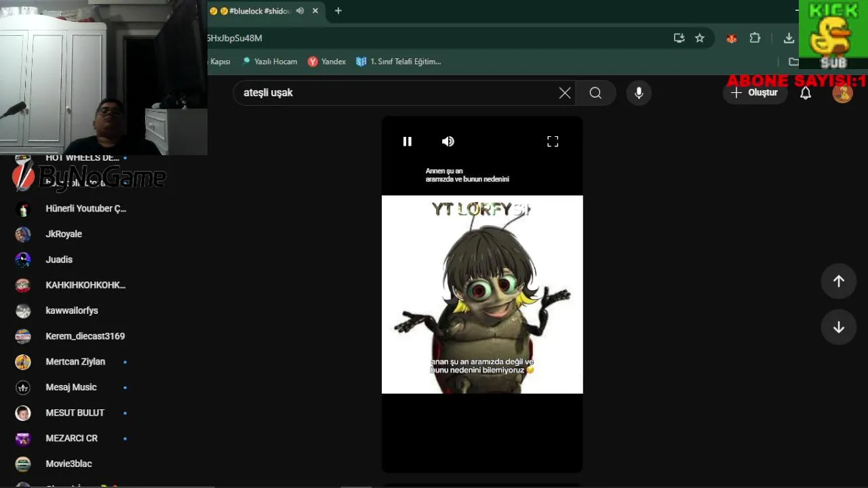Click the install app icon in address bar
Screen dimensions: 868x488
679,38
